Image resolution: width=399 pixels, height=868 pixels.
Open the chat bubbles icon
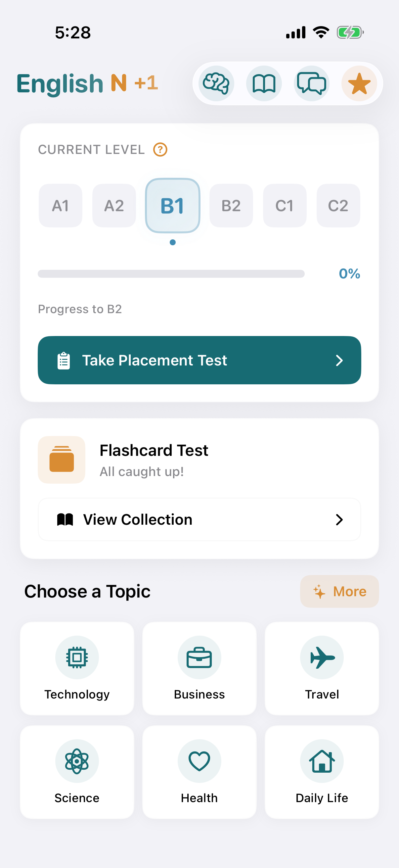tap(311, 83)
